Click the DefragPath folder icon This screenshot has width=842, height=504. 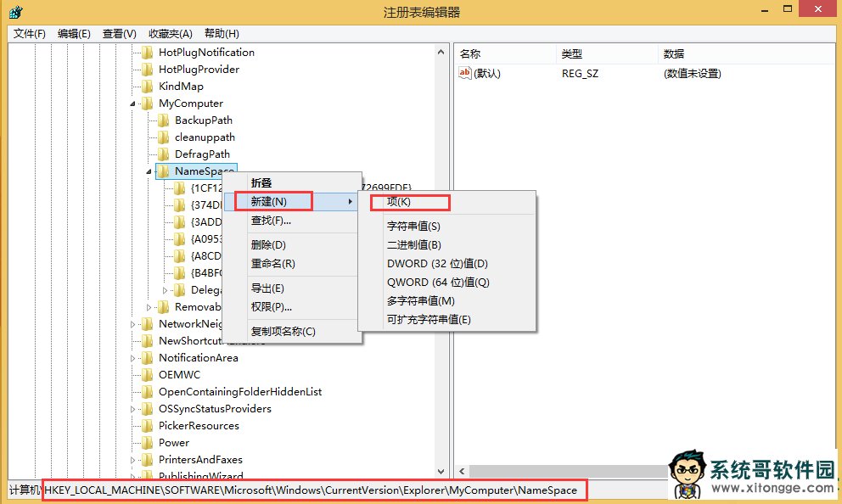tap(164, 154)
